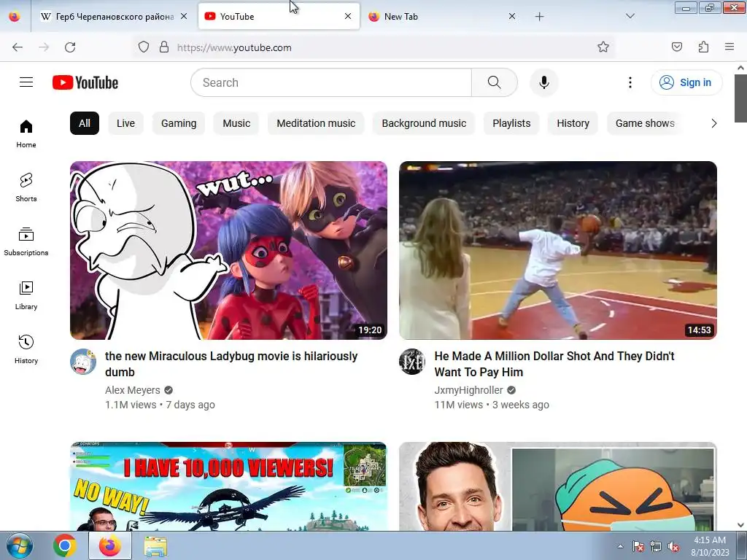
Task: Click the Sign in button
Action: click(686, 82)
